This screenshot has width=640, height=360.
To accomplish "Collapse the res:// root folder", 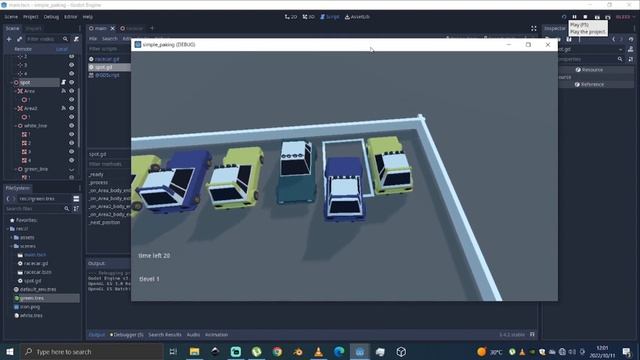I will click(7, 229).
